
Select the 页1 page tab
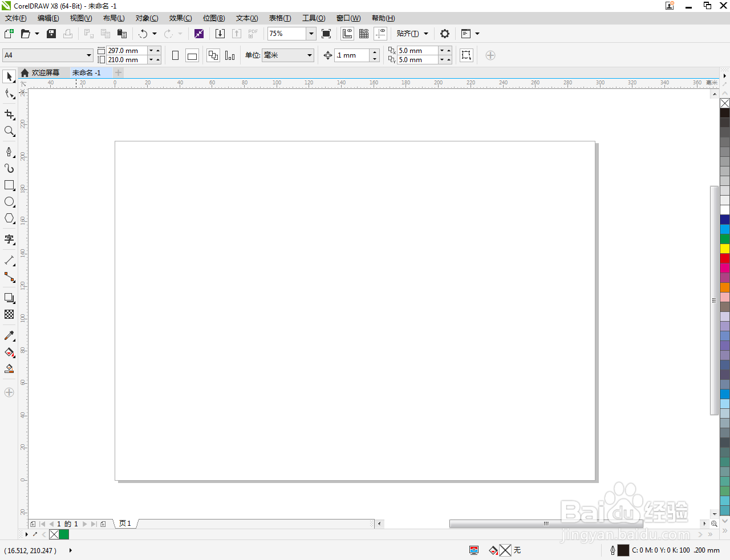[125, 524]
